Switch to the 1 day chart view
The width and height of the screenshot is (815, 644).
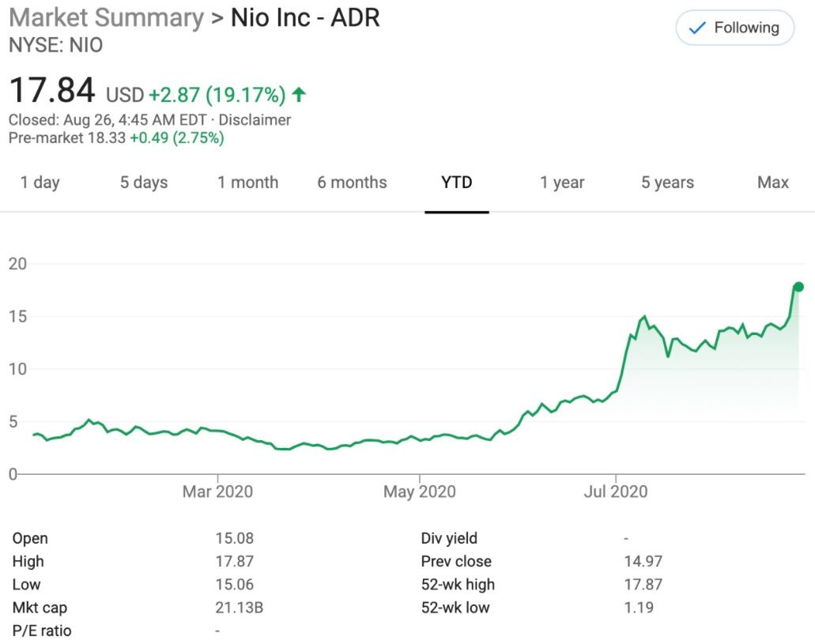click(x=40, y=183)
